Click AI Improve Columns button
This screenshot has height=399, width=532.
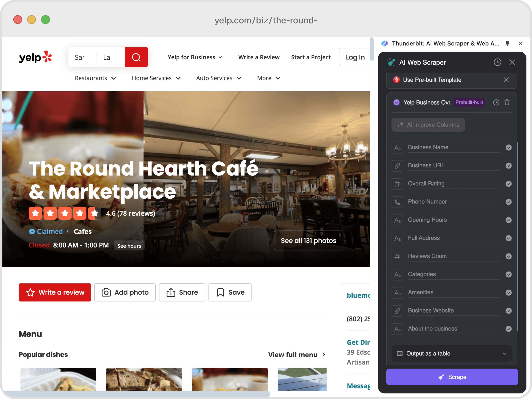click(x=428, y=125)
